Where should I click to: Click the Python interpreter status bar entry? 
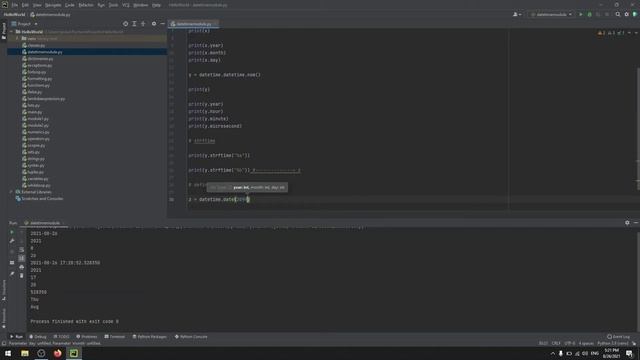click(613, 343)
